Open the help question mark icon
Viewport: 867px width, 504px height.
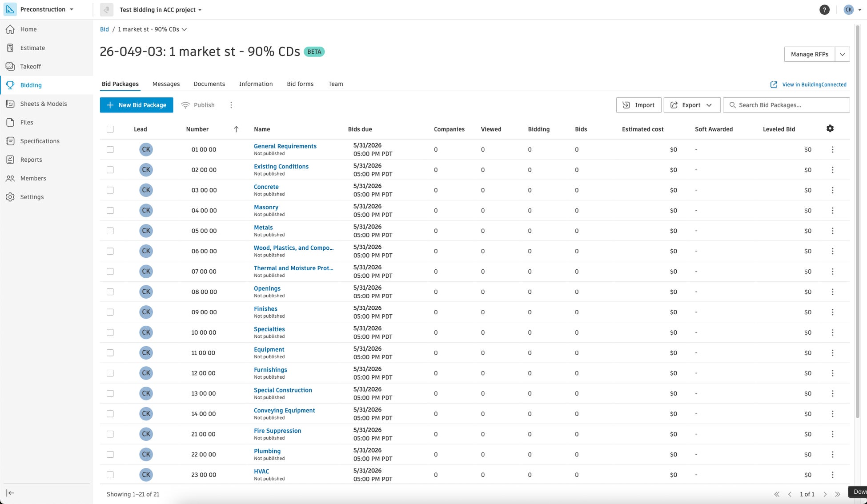[x=824, y=10]
